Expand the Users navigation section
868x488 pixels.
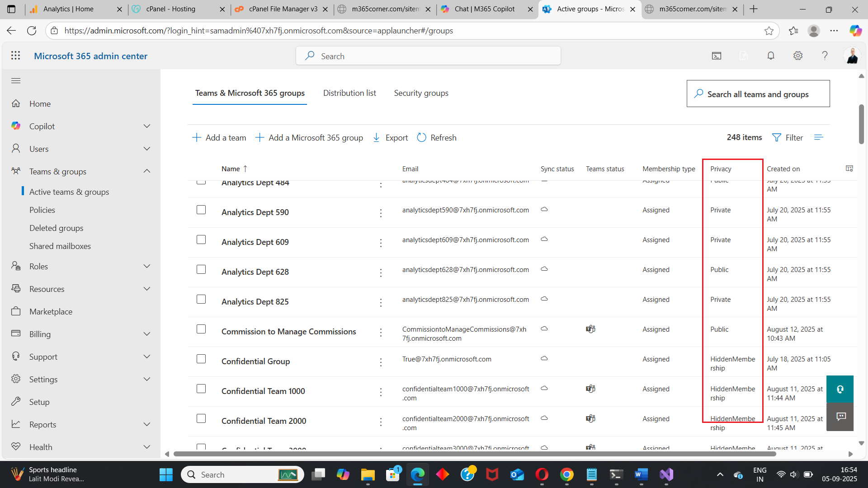coord(146,149)
